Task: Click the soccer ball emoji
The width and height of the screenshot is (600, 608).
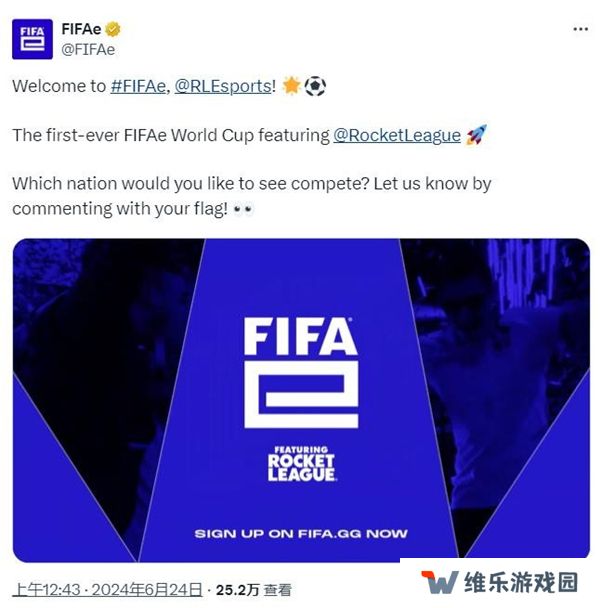Action: click(x=315, y=86)
